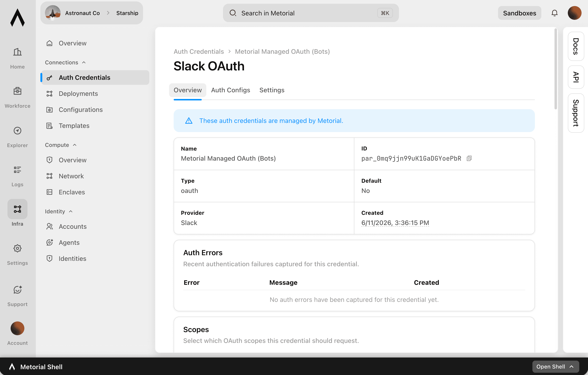The image size is (588, 375).
Task: Switch to the Auth Configs tab
Action: (230, 90)
